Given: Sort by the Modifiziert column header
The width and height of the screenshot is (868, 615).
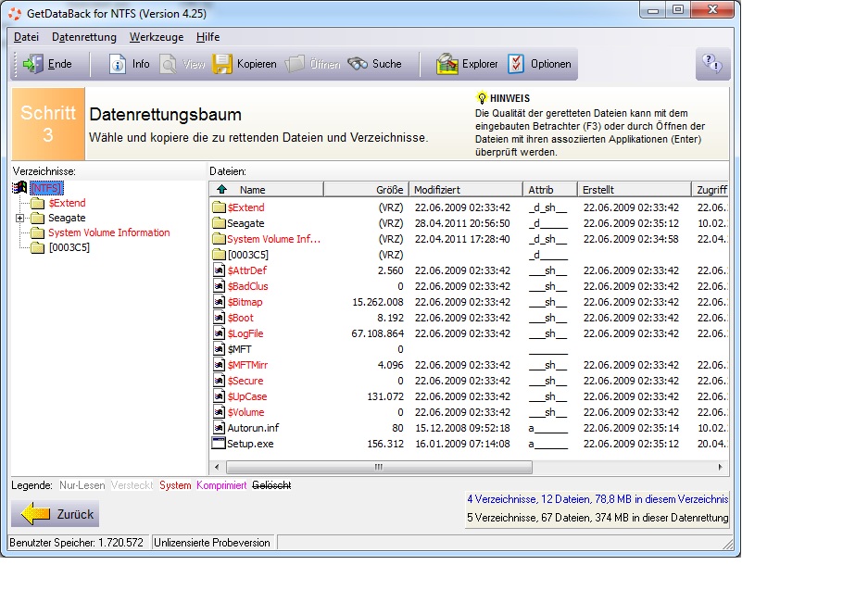Looking at the screenshot, I should click(466, 189).
